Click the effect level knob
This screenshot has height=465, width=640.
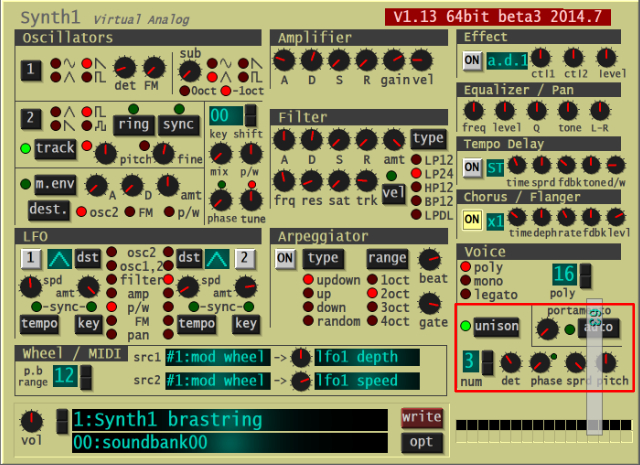pyautogui.click(x=607, y=58)
